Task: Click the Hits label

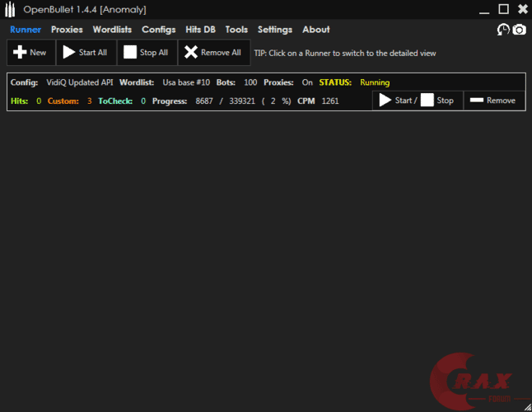Action: pos(19,101)
